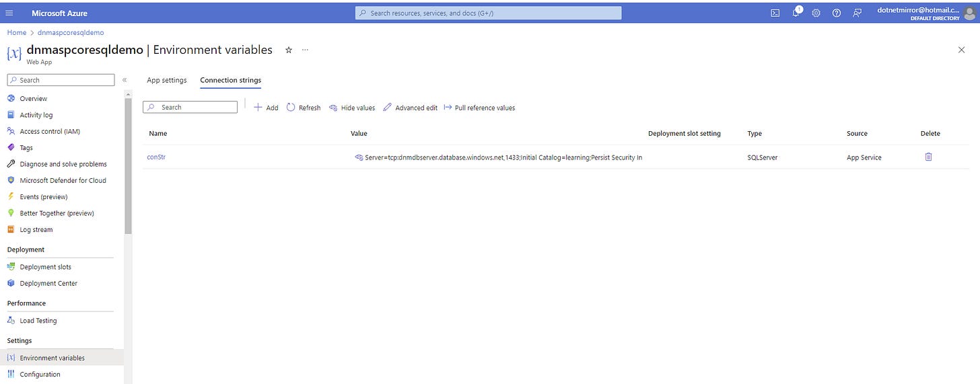Hide the conStr value via eye icon

359,157
